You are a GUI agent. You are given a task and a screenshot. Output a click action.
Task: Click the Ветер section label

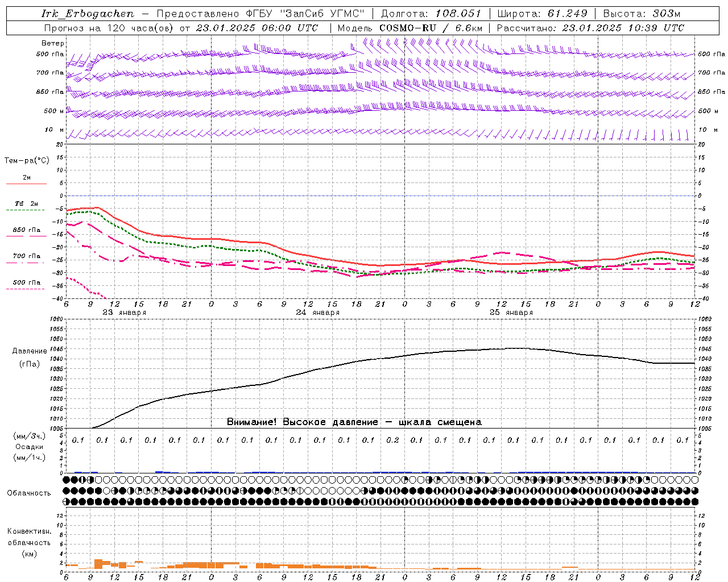[53, 43]
